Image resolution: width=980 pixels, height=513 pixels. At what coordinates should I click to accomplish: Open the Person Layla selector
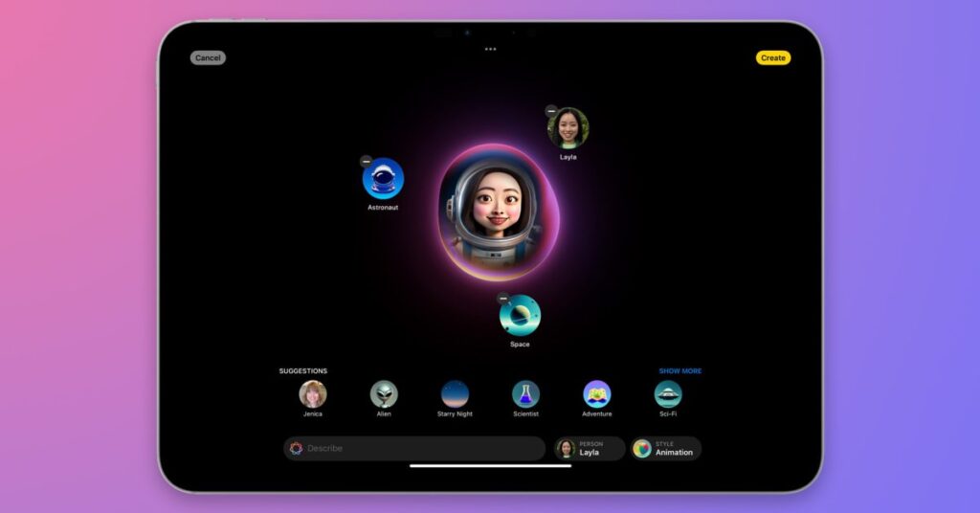pos(590,449)
